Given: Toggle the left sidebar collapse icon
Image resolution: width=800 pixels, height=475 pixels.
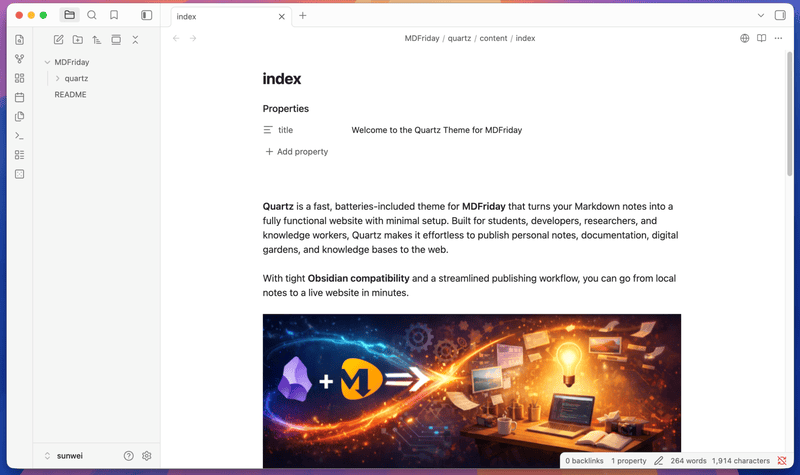Looking at the screenshot, I should [146, 15].
